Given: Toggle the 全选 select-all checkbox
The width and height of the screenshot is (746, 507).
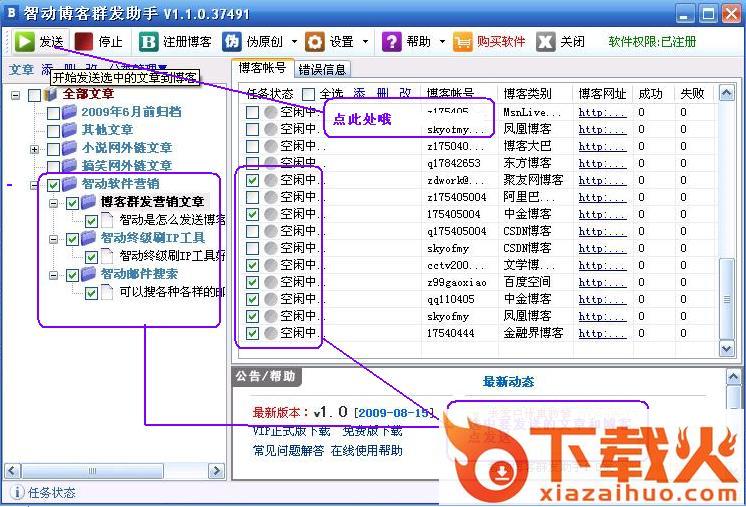Looking at the screenshot, I should [x=309, y=94].
